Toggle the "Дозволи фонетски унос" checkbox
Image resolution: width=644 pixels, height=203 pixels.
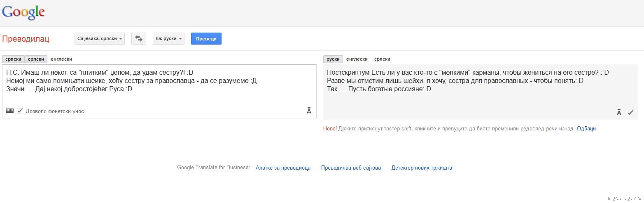[20, 111]
